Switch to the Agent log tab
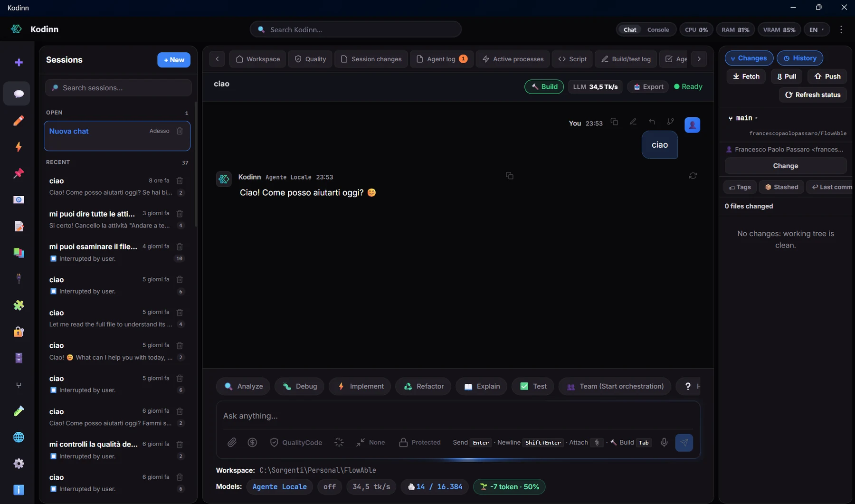Screen dimensions: 855x504 click(441, 59)
